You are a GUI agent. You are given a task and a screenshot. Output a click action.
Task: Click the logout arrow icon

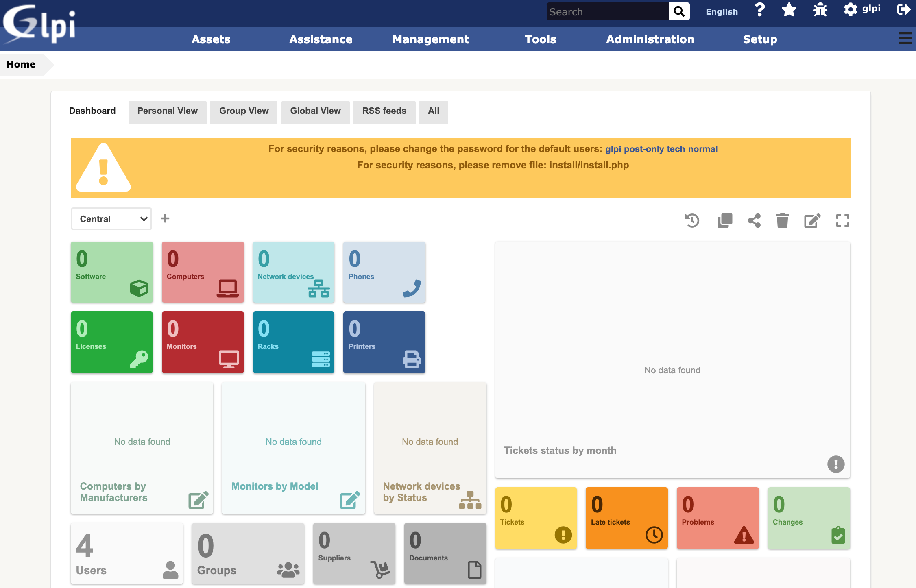(903, 10)
